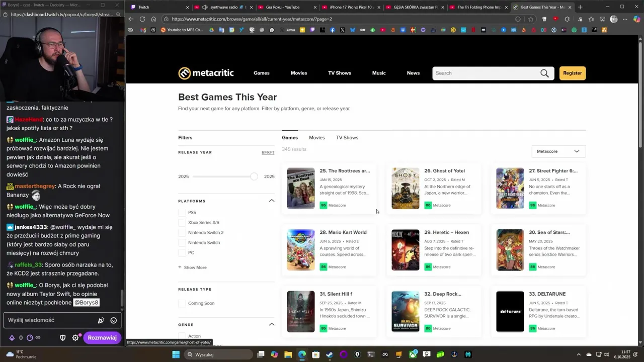Open the Movies menu in Metacritic header

pos(299,73)
